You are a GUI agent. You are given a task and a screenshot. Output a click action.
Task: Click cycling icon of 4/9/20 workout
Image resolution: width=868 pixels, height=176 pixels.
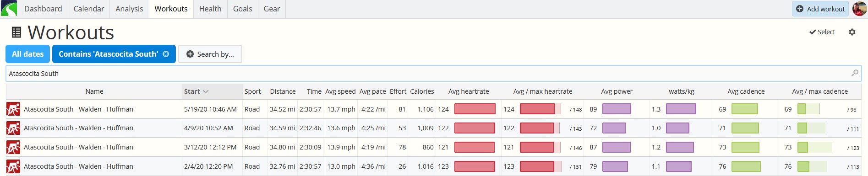(13, 128)
